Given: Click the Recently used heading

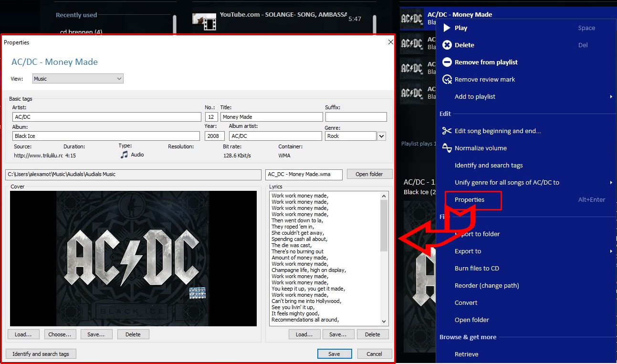Looking at the screenshot, I should (x=76, y=15).
